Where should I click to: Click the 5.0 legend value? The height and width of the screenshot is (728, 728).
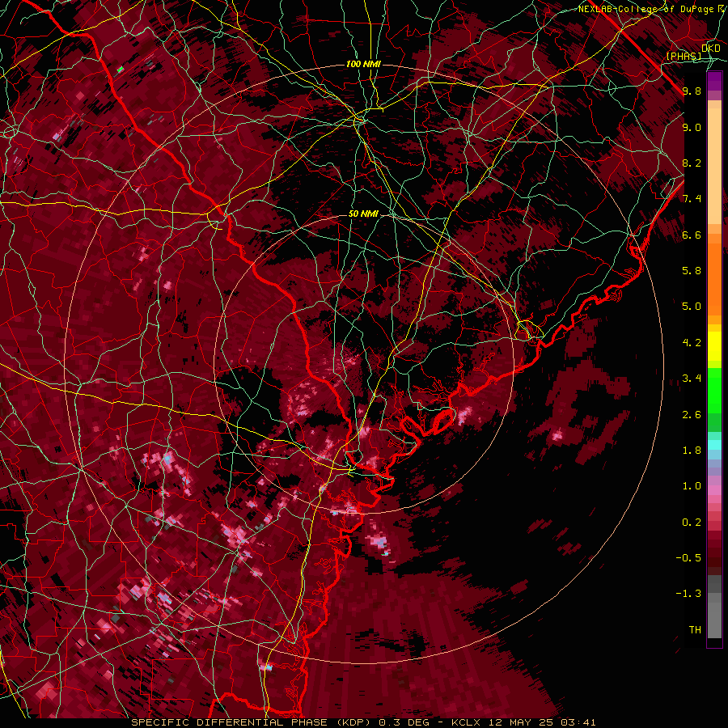point(692,307)
